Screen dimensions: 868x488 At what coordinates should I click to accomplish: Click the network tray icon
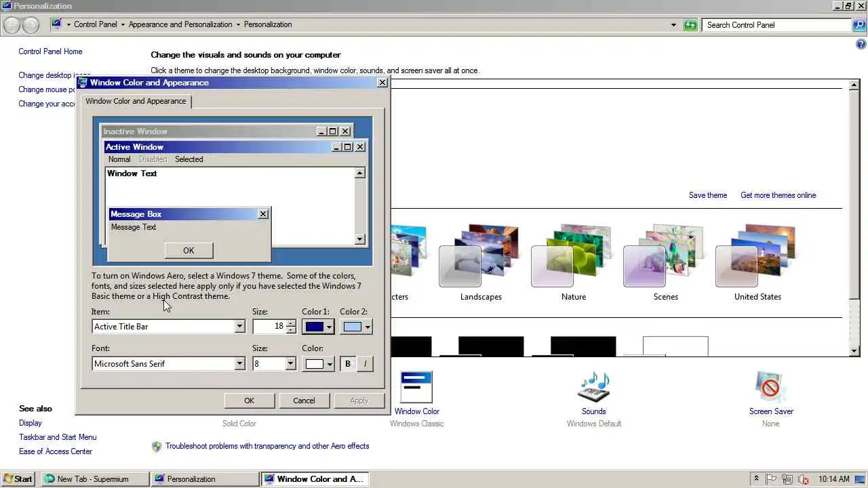(x=787, y=479)
